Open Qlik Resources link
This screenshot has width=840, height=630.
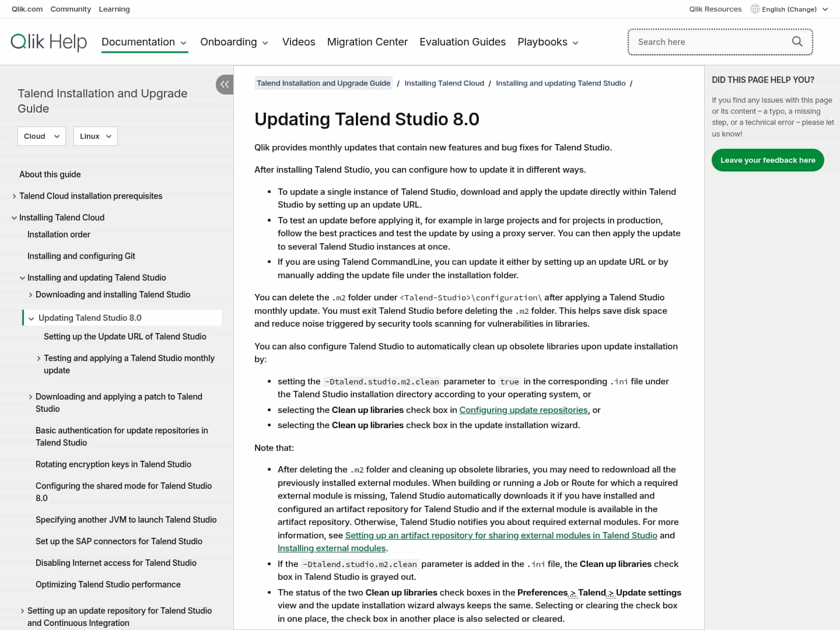point(715,9)
